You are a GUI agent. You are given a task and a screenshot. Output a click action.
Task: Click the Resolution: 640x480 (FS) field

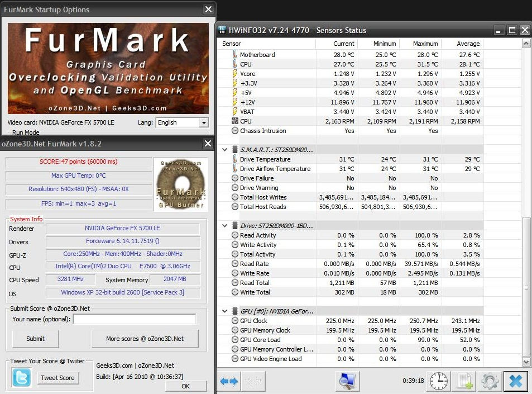click(78, 189)
